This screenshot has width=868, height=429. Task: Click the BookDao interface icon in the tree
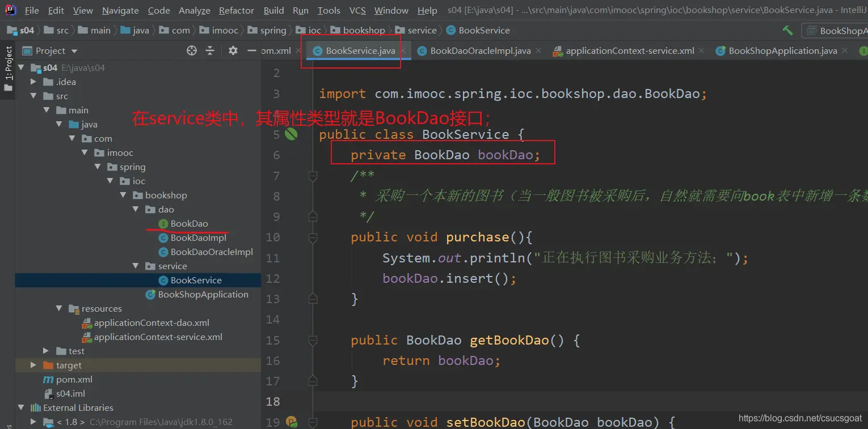click(x=163, y=224)
